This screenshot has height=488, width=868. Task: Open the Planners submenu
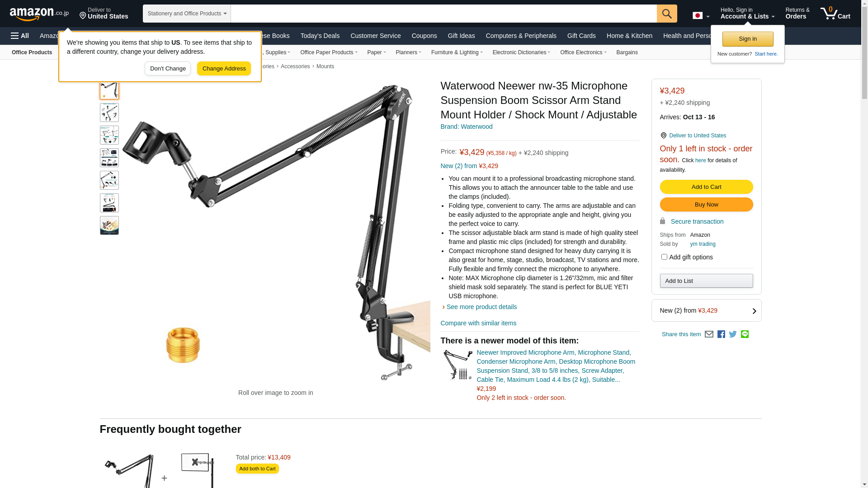tap(408, 52)
